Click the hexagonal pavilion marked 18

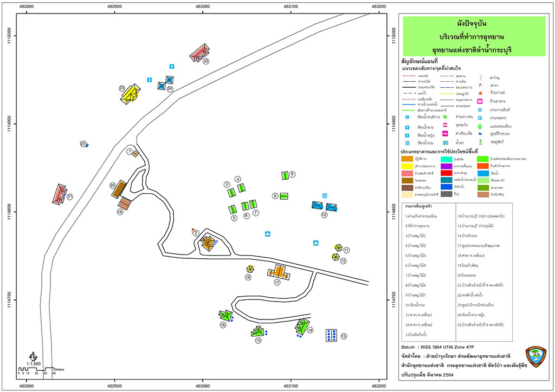pyautogui.click(x=250, y=269)
